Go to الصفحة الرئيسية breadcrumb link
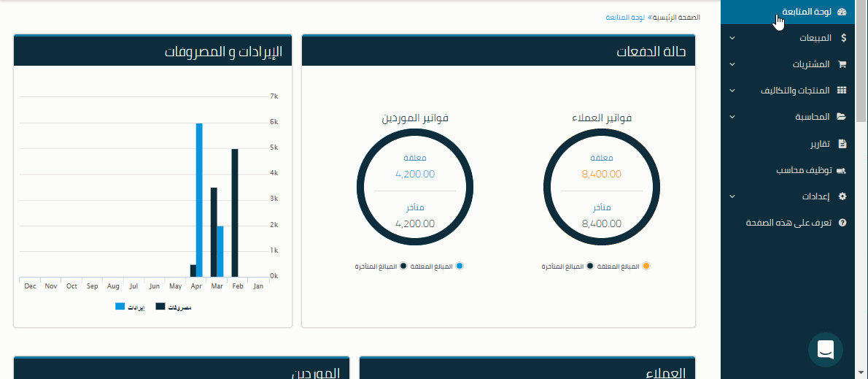Screen dimensions: 868x379 point(674,17)
